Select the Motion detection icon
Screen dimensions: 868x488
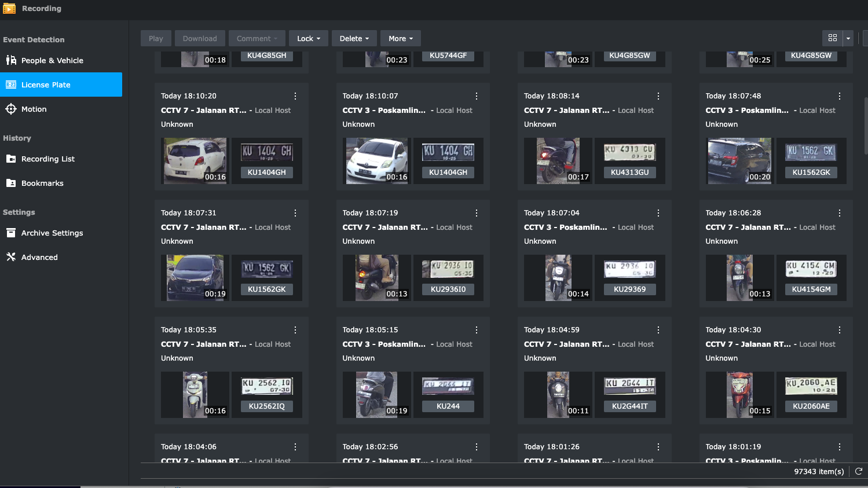(x=11, y=109)
